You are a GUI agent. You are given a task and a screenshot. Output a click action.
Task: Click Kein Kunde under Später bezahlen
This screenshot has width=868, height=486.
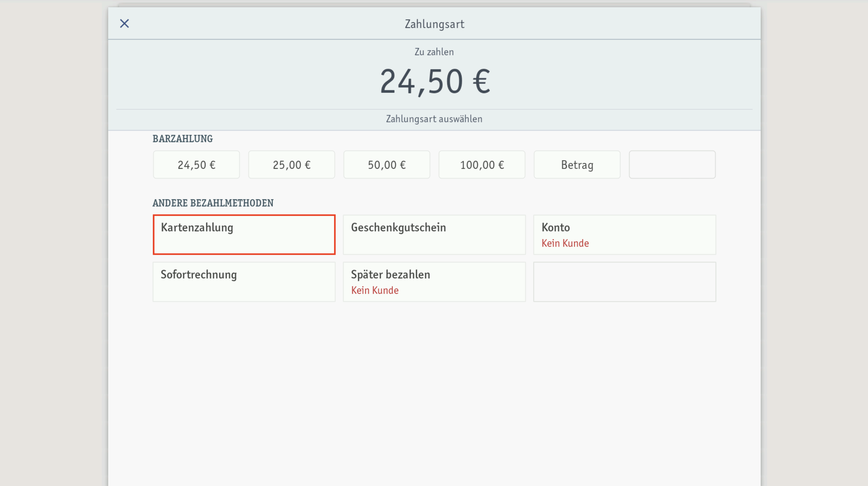point(375,290)
